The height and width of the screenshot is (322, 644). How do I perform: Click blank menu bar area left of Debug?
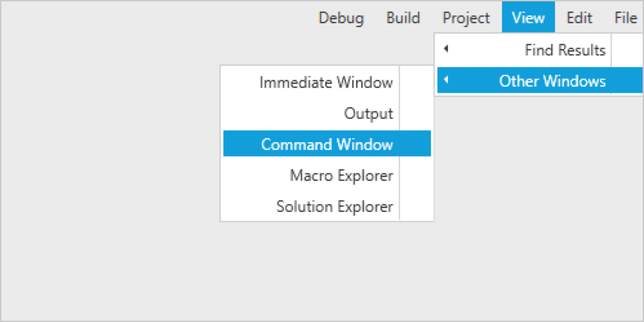pos(161,18)
